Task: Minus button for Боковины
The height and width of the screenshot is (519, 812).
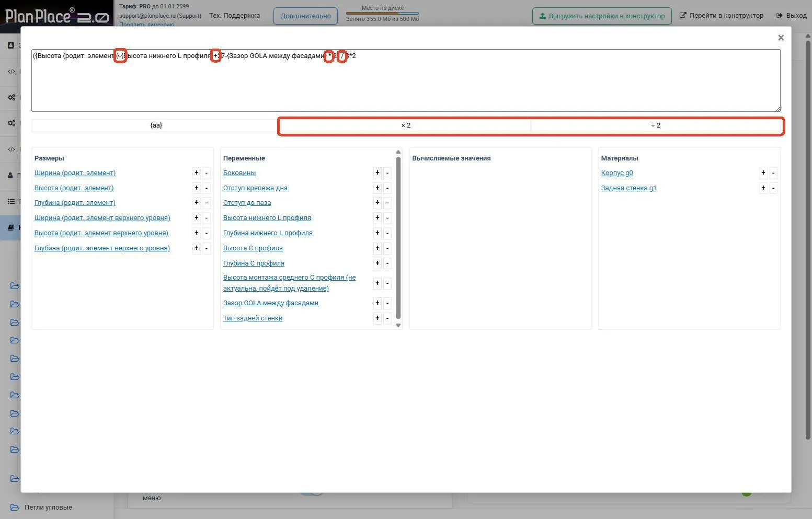Action: tap(387, 173)
